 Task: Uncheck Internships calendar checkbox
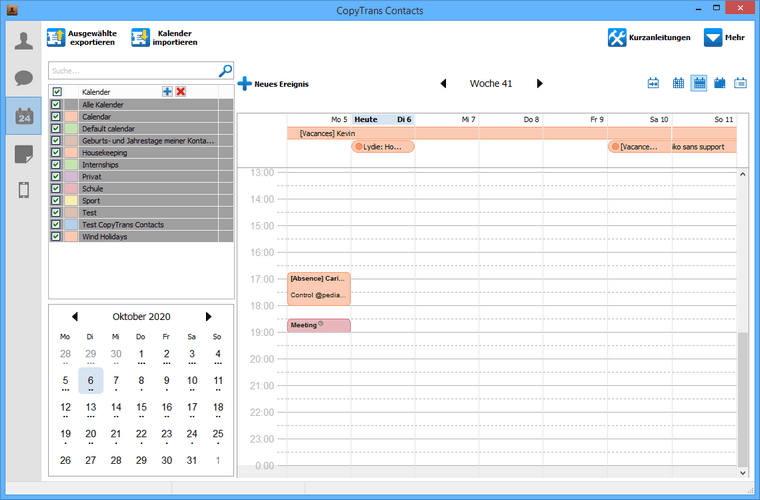pos(56,165)
